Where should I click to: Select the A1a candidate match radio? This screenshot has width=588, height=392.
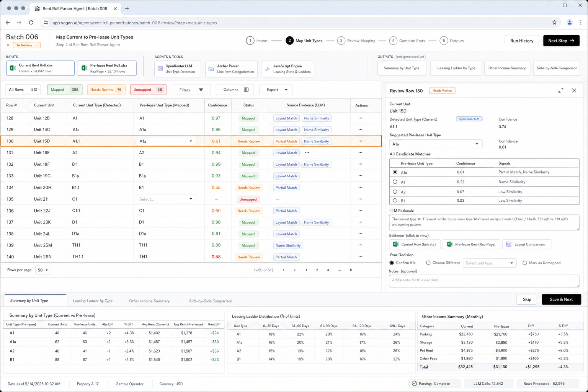395,172
